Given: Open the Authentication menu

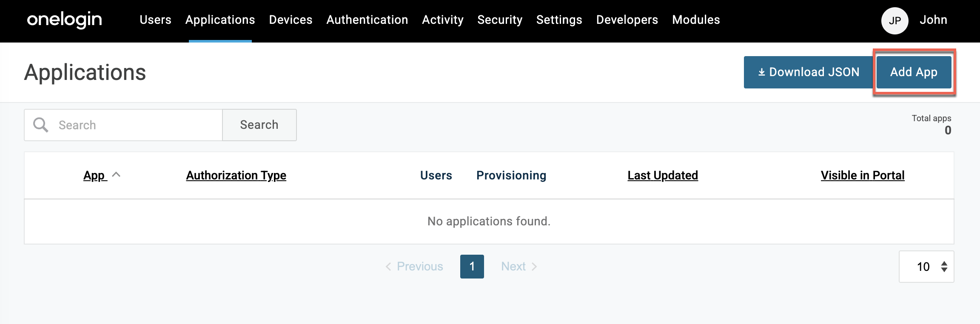Looking at the screenshot, I should pyautogui.click(x=367, y=20).
